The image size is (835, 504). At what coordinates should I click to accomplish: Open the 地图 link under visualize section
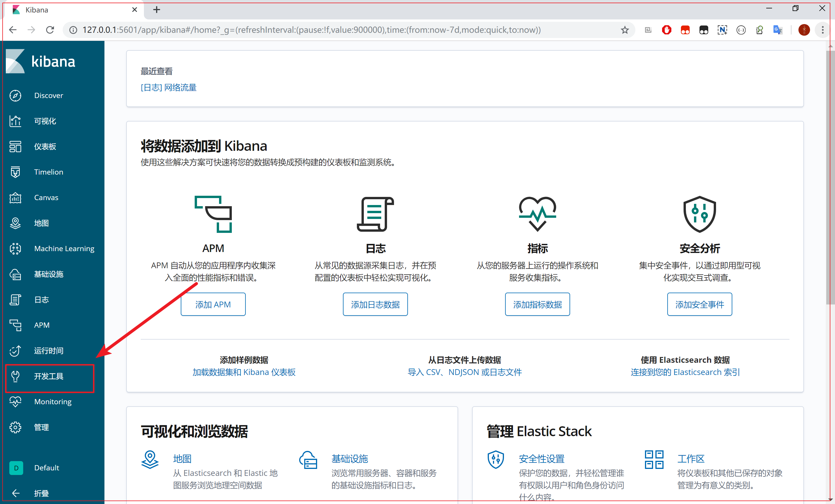182,458
